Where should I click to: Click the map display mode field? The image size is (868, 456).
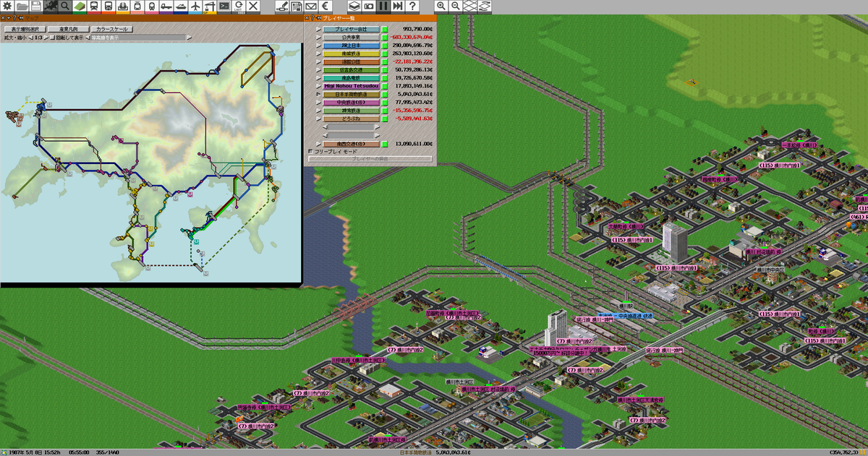(x=138, y=38)
